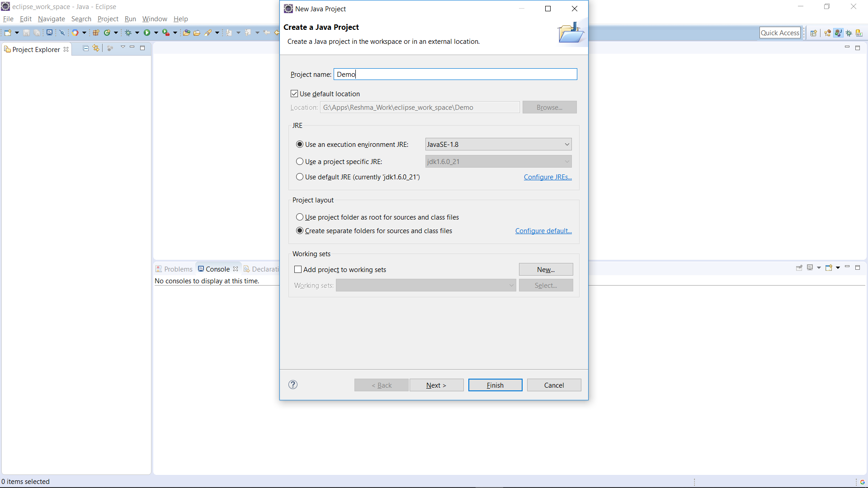This screenshot has width=868, height=488.
Task: Open the terminal monitor icon in toolbar
Action: click(50, 33)
